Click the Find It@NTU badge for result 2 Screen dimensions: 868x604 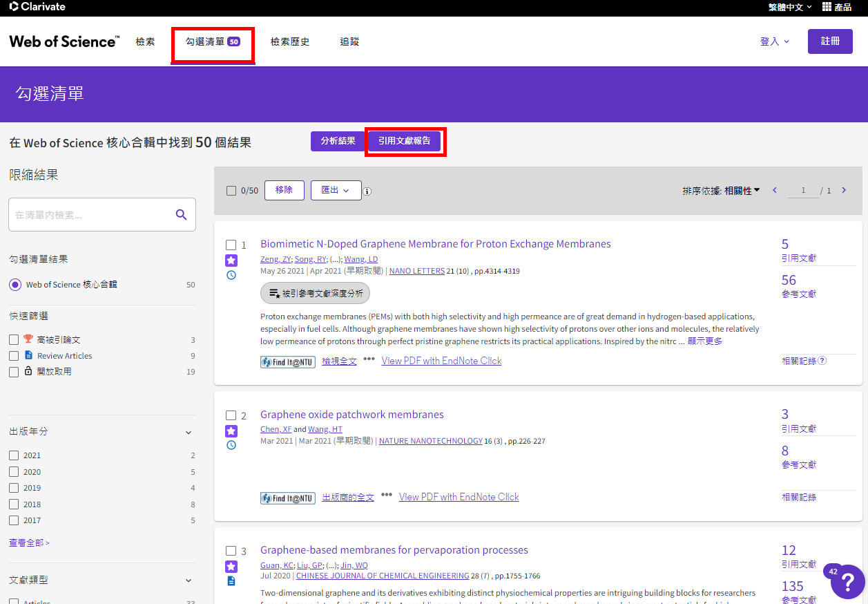tap(288, 498)
